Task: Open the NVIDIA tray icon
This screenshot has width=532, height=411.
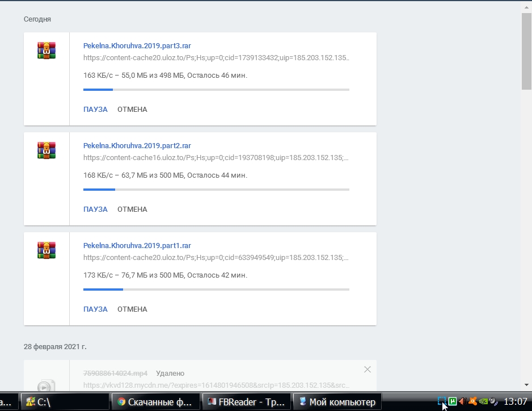Action: click(483, 401)
